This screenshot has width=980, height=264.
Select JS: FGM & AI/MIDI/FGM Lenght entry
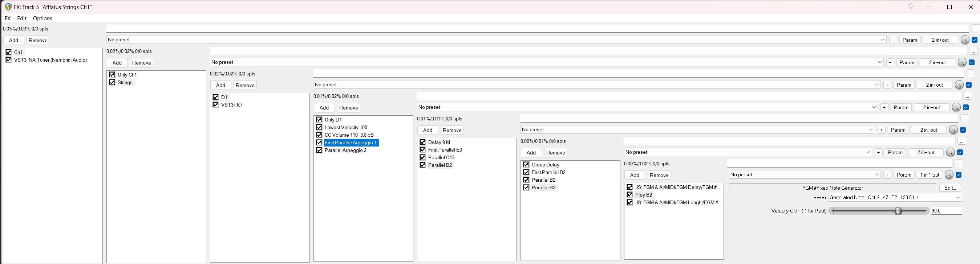[x=678, y=202]
